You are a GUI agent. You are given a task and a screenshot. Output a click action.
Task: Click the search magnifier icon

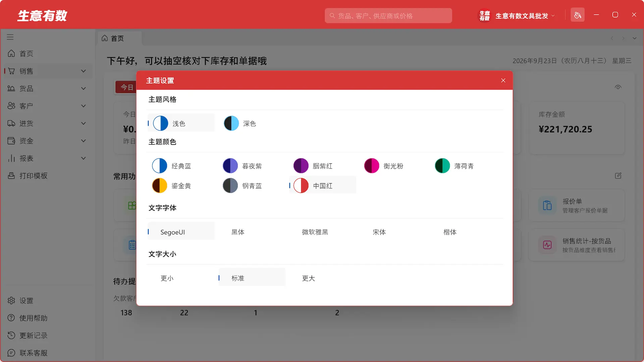tap(332, 16)
